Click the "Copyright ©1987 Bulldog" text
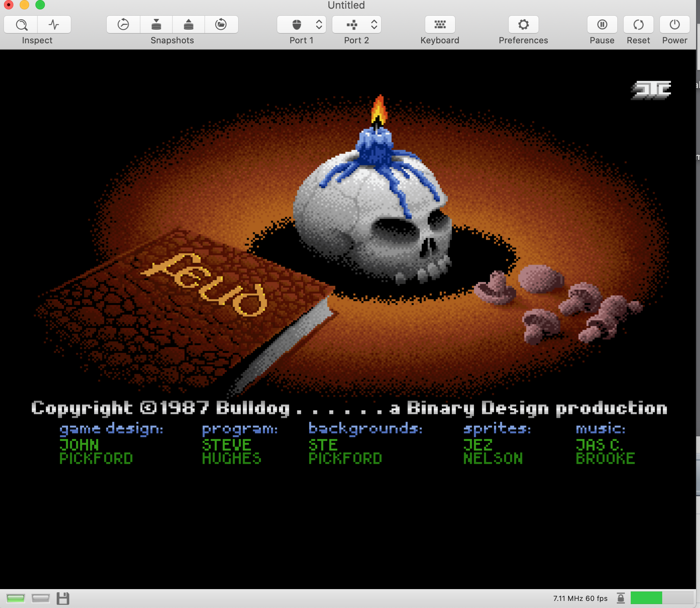This screenshot has height=608, width=700. click(161, 408)
